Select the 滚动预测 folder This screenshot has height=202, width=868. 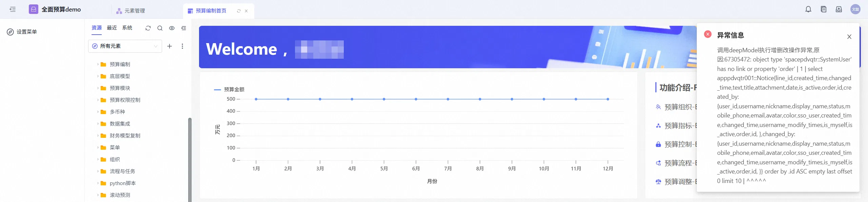click(x=120, y=195)
